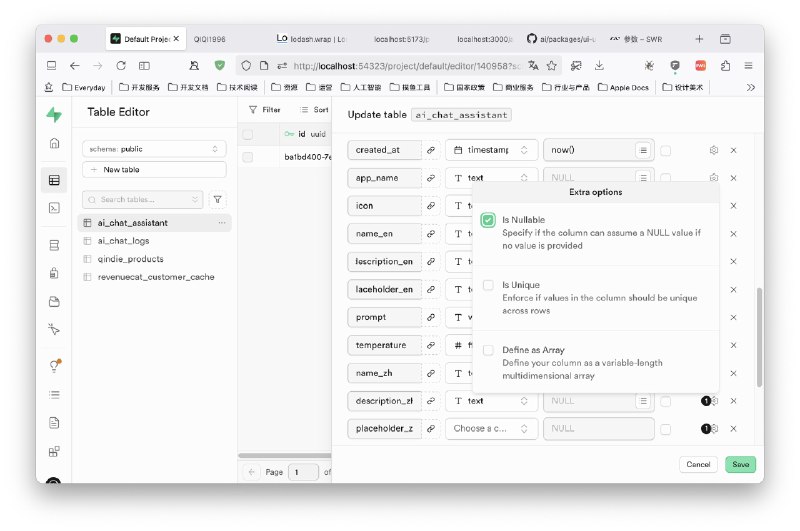
Task: Open settings gear for created_at column
Action: pyautogui.click(x=714, y=150)
